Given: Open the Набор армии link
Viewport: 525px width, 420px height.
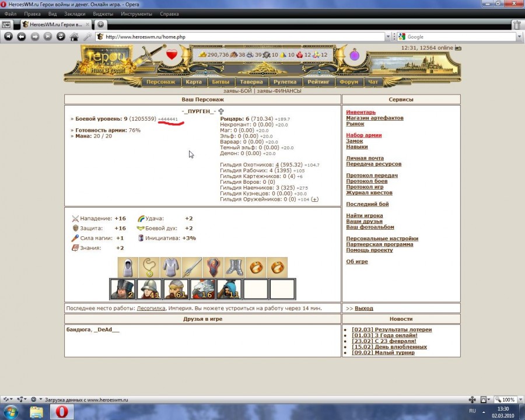Looking at the screenshot, I should 363,135.
